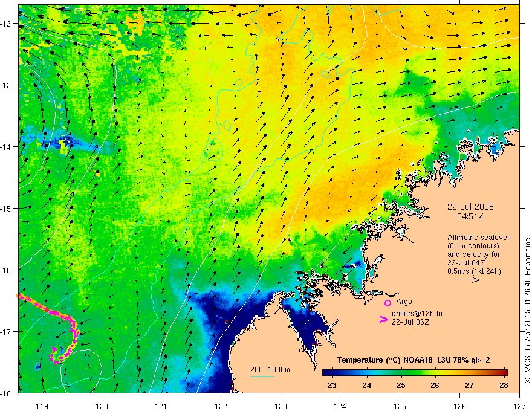Click the colorbar tick label "23"

[x=332, y=385]
